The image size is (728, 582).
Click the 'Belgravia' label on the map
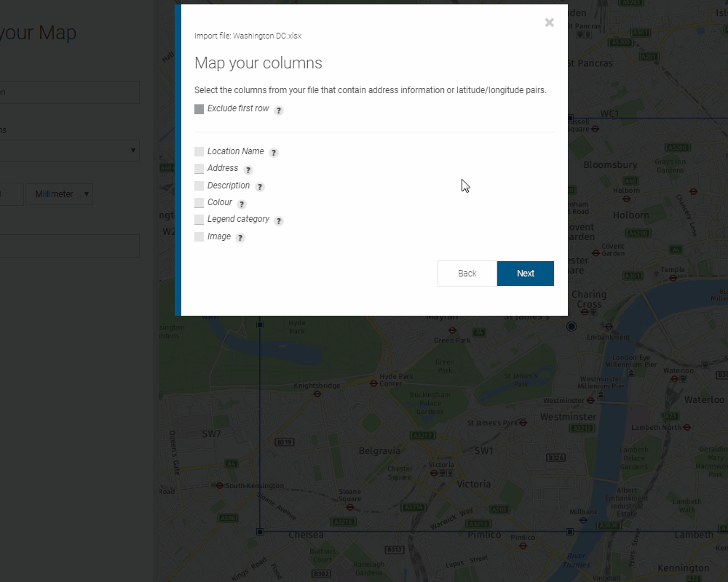379,450
